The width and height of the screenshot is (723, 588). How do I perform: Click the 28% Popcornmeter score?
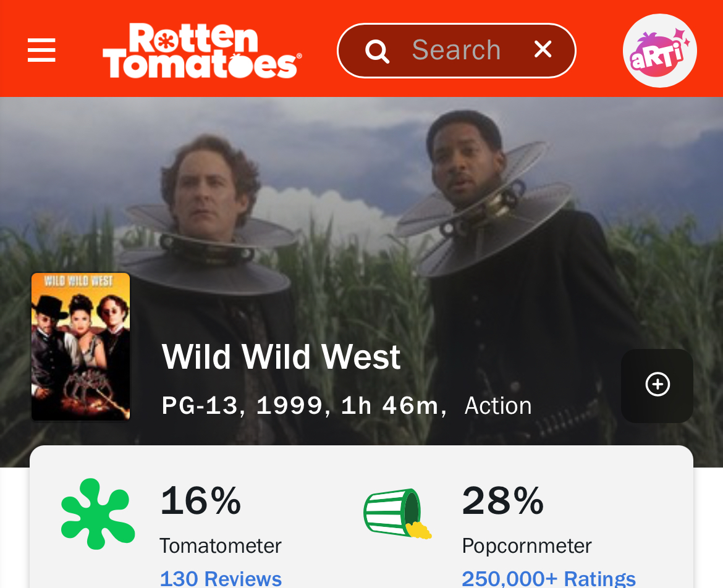(502, 501)
